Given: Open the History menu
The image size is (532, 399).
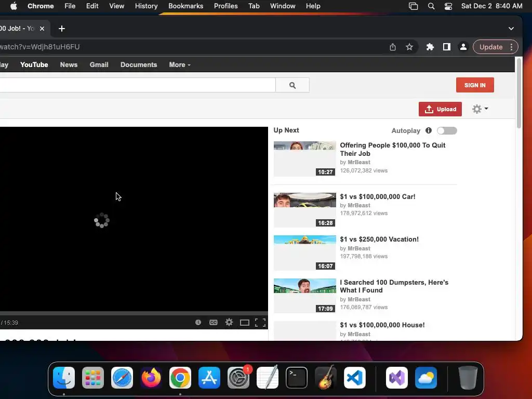Looking at the screenshot, I should coord(146,6).
